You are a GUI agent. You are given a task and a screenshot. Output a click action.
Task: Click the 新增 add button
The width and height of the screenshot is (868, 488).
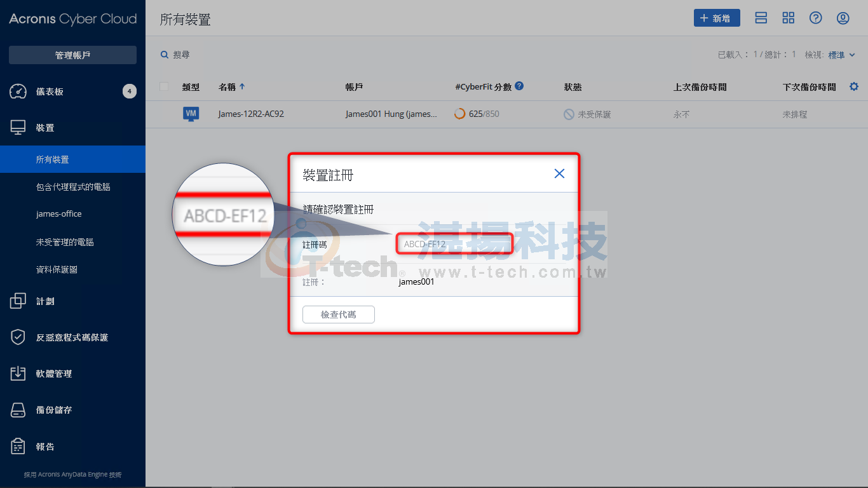tap(717, 18)
